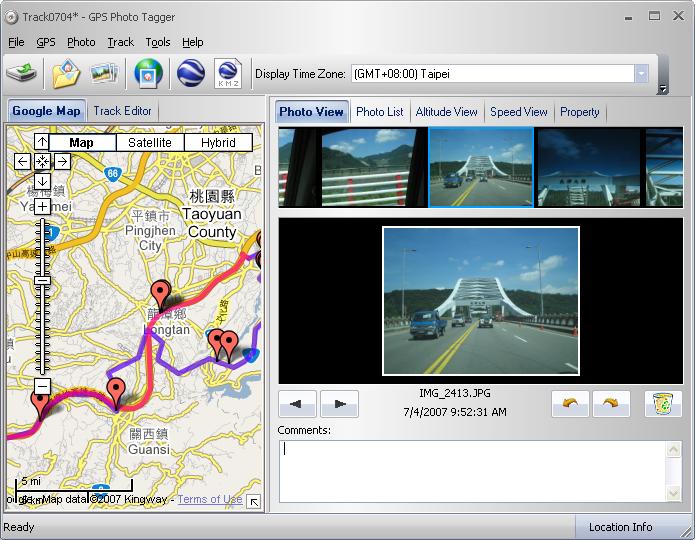This screenshot has height=540, width=695.
Task: Open the Altitude View tab
Action: 446,112
